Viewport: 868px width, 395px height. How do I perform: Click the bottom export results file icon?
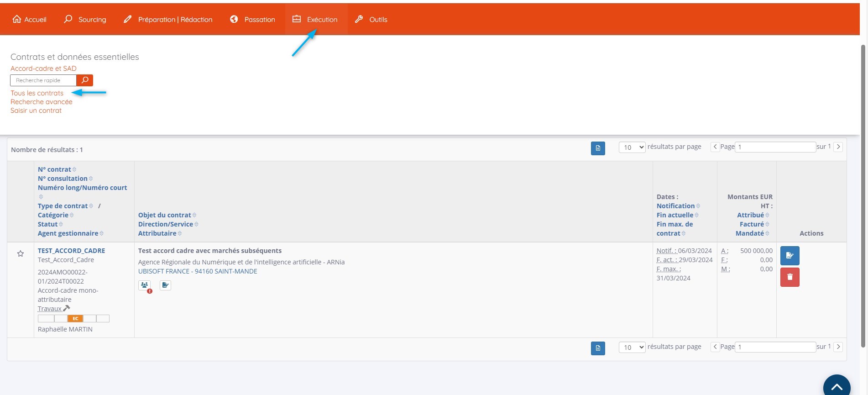[598, 348]
